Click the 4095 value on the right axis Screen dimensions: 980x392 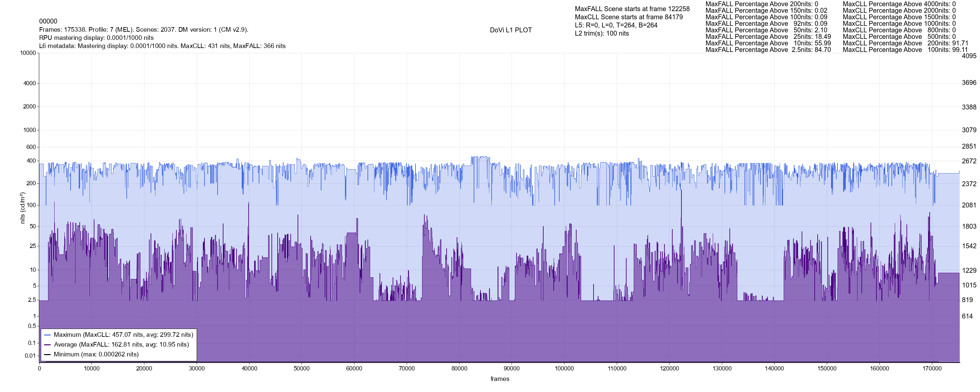[x=969, y=56]
